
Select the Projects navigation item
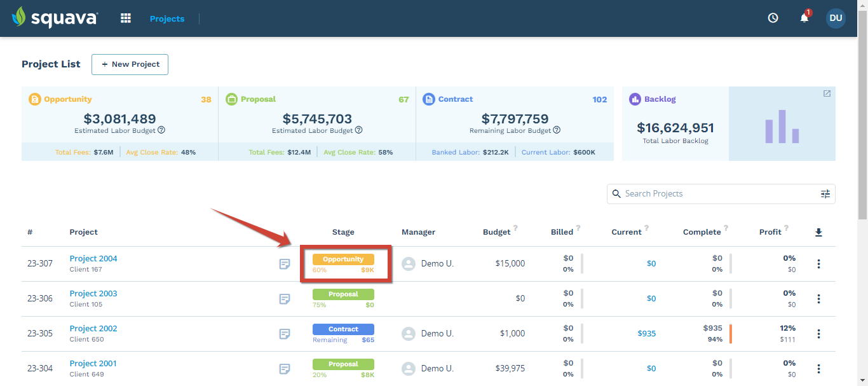point(166,18)
